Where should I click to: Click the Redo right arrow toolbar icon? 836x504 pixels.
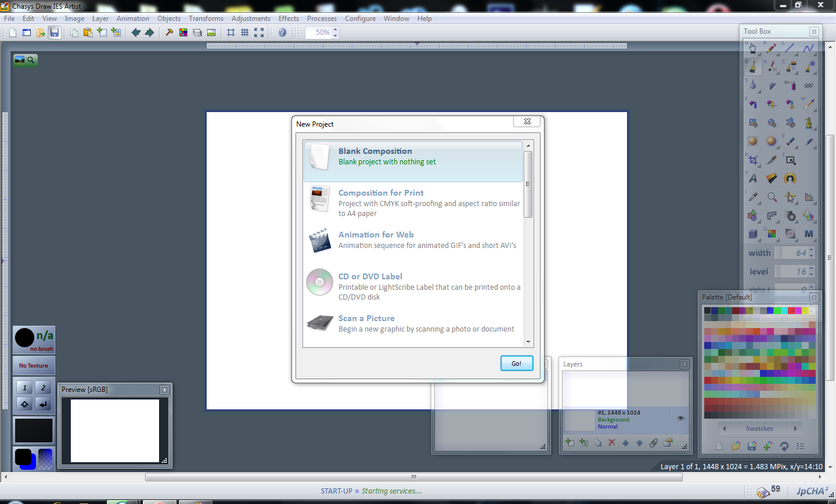pos(149,33)
